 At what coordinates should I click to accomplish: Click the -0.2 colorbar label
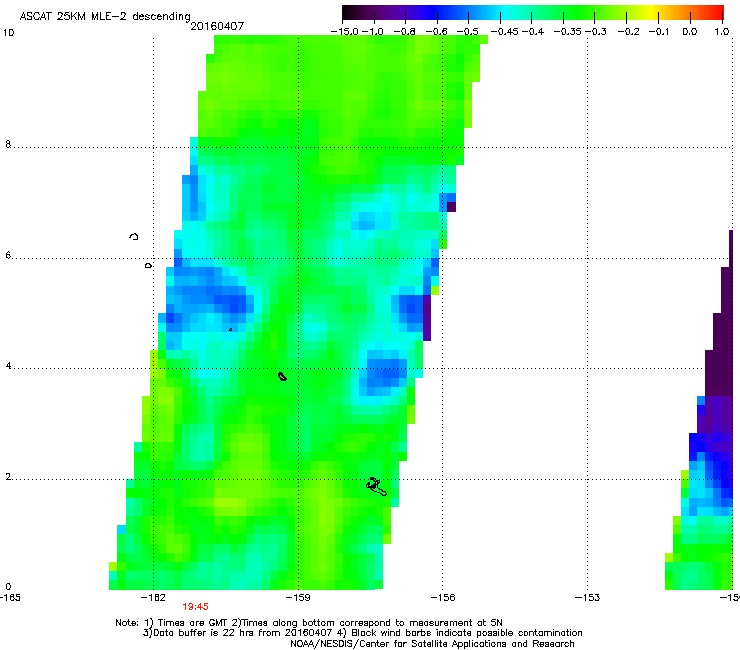pyautogui.click(x=629, y=32)
